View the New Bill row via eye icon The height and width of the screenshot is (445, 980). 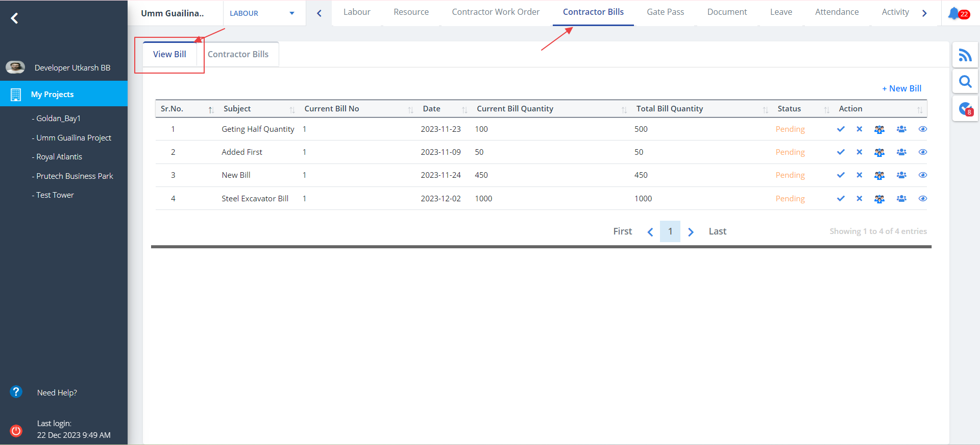(x=922, y=175)
